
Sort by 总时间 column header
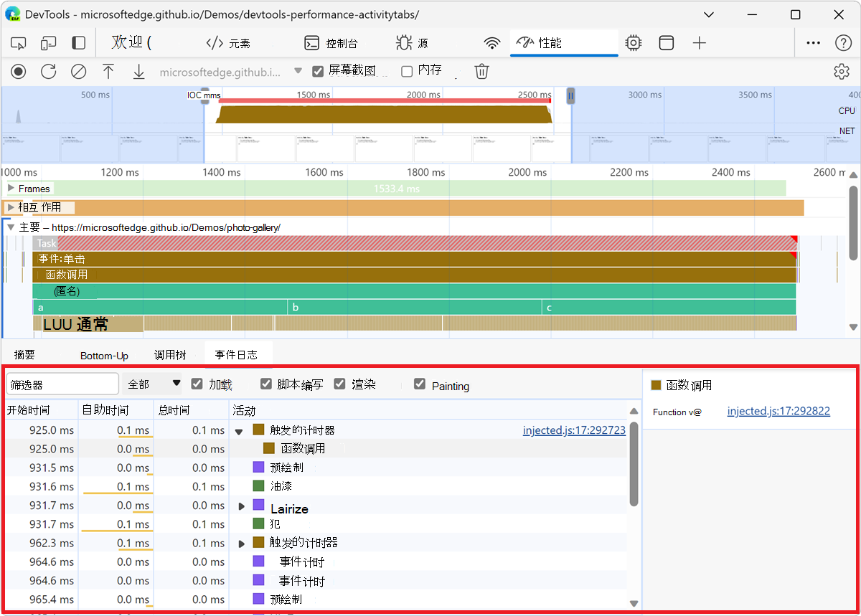pos(192,410)
